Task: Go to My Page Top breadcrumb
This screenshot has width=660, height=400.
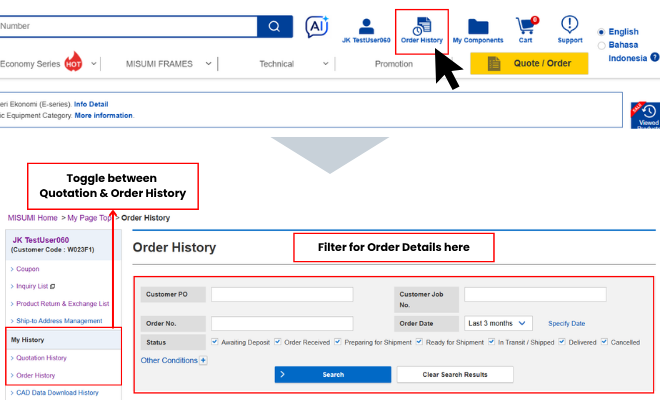Action: (x=89, y=218)
